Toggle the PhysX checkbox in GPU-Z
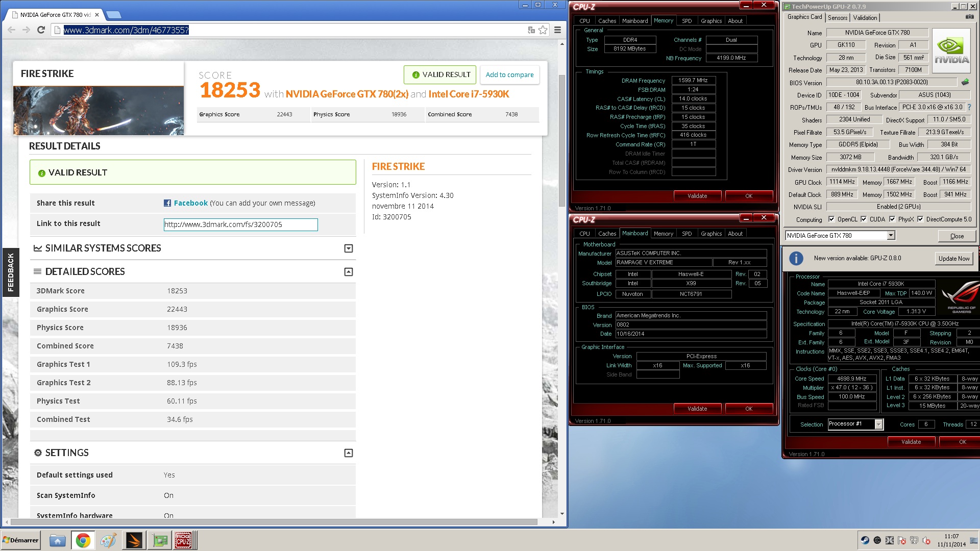This screenshot has width=980, height=551. tap(892, 219)
